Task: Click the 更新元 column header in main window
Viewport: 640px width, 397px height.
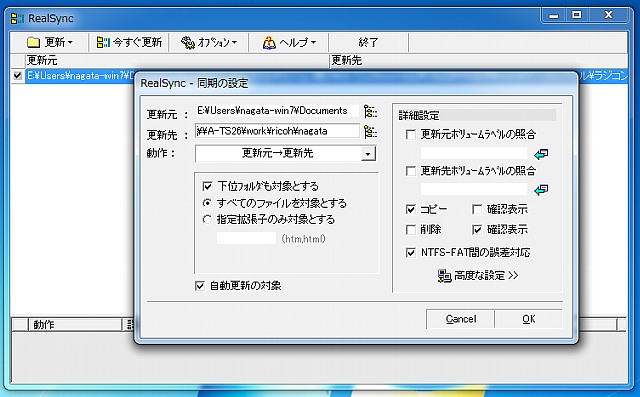Action: [177, 60]
